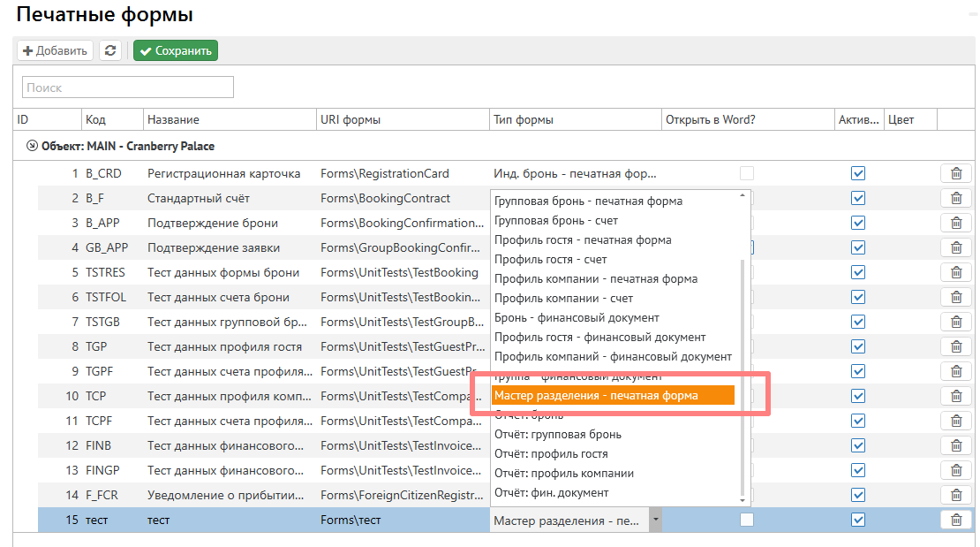Delete the FINB row via trash icon
Viewport: 980px width, 547px height.
tap(955, 445)
